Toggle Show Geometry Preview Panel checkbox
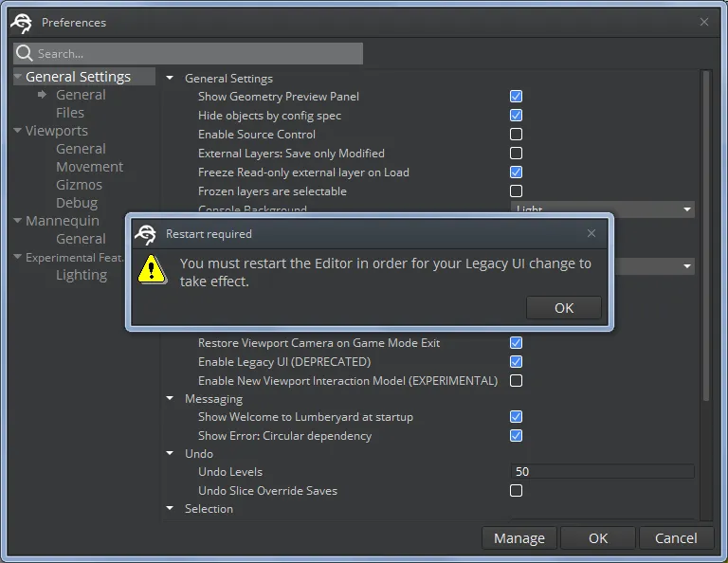 [x=516, y=96]
